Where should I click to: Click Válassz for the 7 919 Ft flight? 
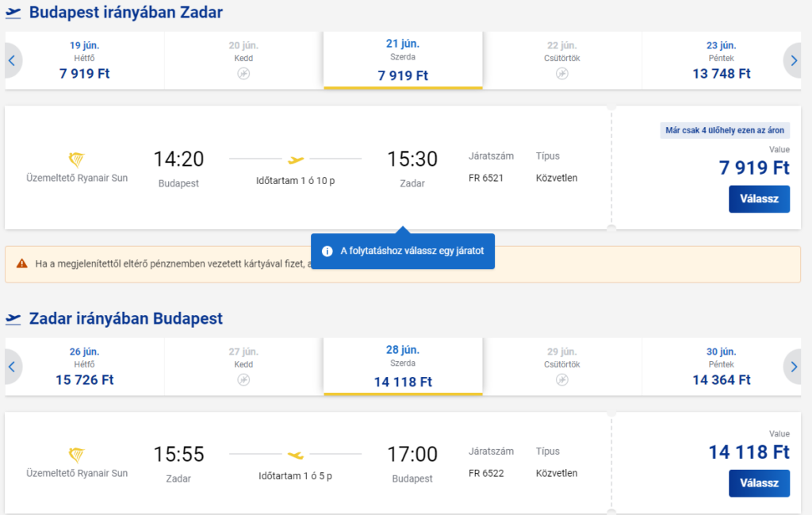point(759,199)
